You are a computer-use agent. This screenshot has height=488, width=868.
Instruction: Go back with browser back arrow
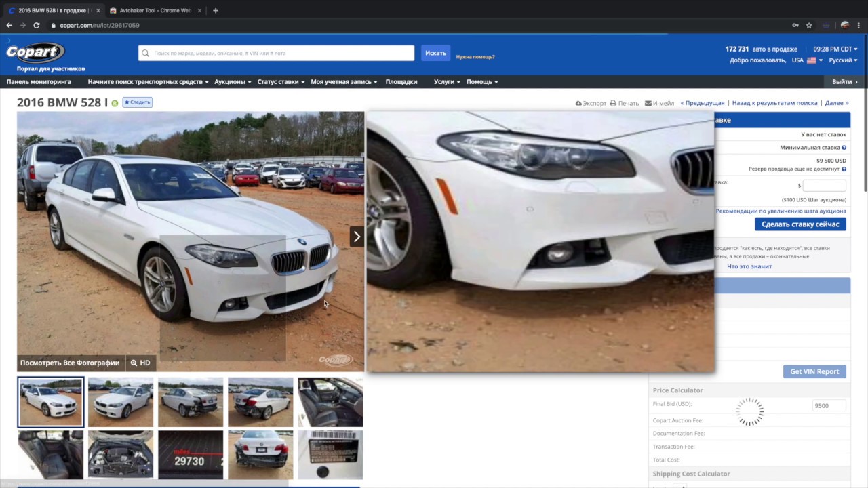coord(9,26)
